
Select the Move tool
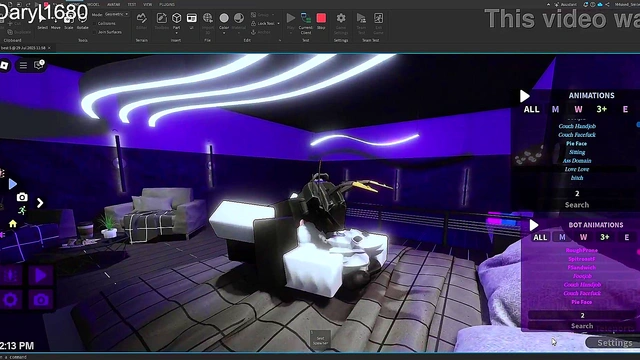pos(56,23)
